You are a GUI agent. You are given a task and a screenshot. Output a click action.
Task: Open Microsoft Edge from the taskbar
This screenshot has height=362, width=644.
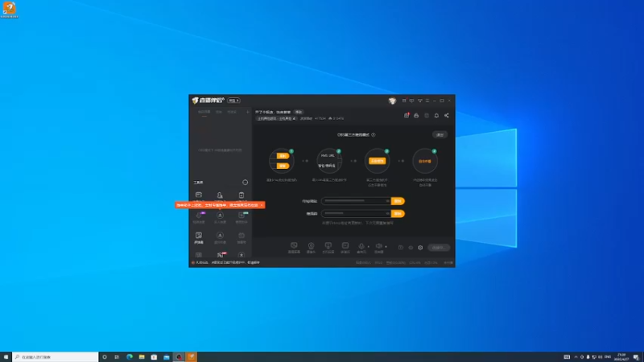[130, 357]
